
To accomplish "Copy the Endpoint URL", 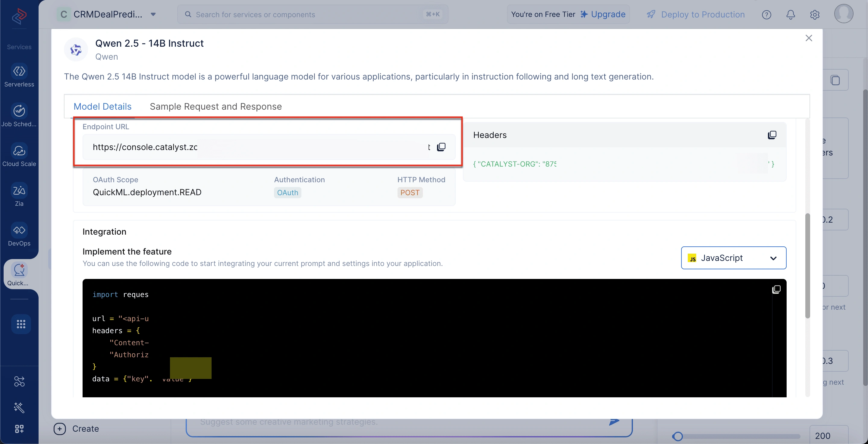I will coord(441,147).
